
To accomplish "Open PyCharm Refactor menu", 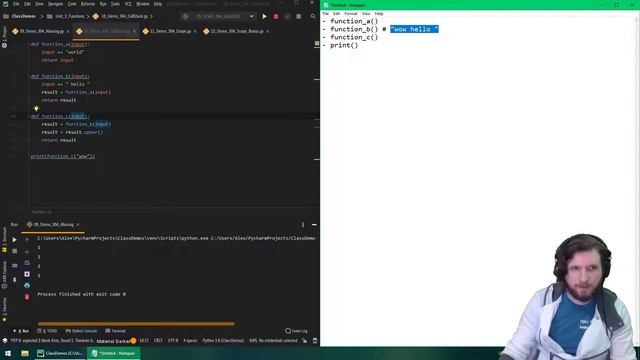I will [x=88, y=4].
